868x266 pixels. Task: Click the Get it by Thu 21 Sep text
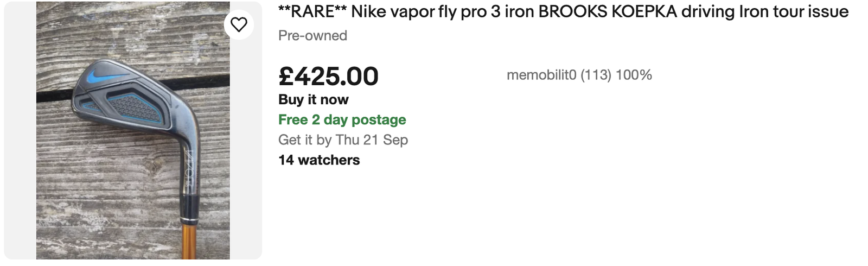coord(343,140)
